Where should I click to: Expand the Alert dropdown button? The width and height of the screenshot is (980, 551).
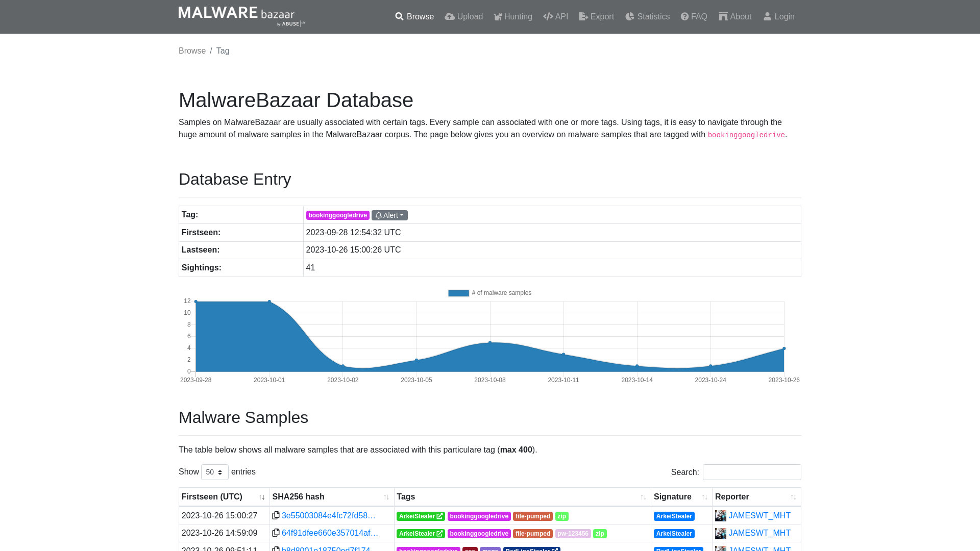click(389, 215)
